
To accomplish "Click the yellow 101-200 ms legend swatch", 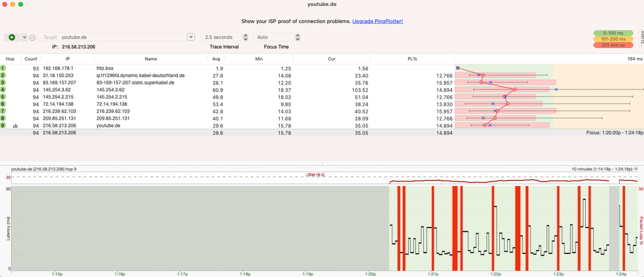I will pyautogui.click(x=613, y=39).
